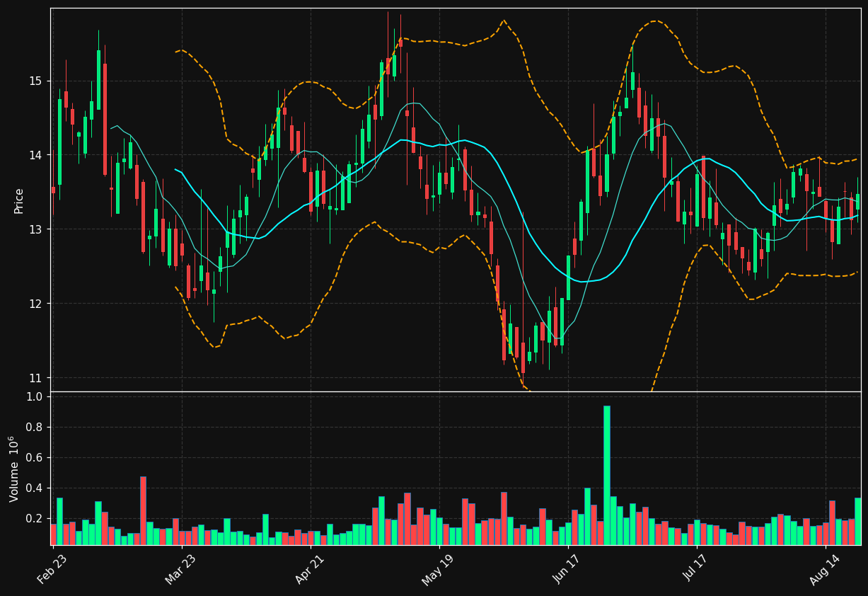Click the Aug 14 date label
This screenshot has width=868, height=596.
(824, 568)
